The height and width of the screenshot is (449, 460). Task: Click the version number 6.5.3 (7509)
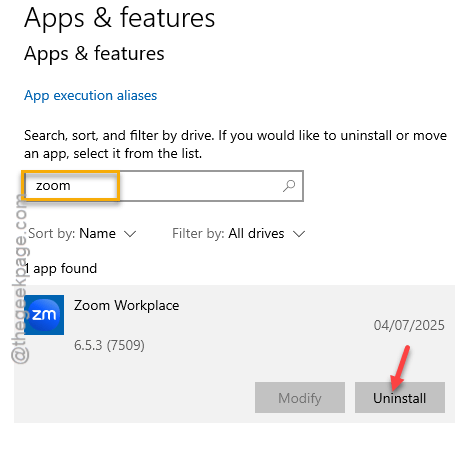point(109,345)
